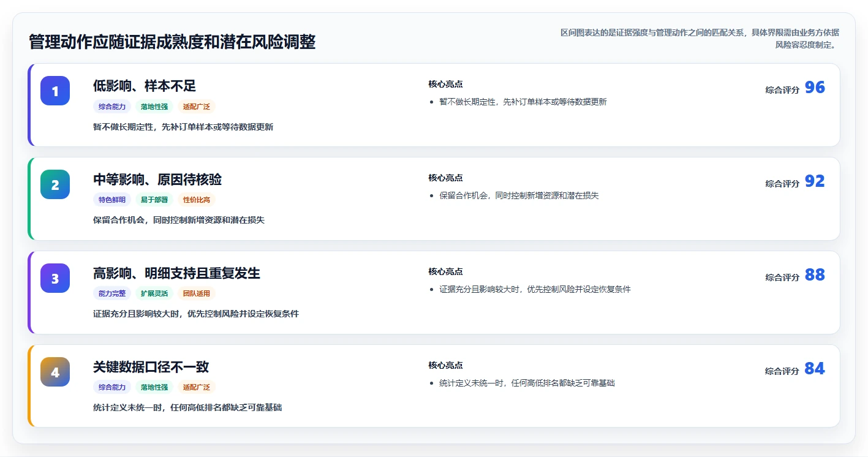The width and height of the screenshot is (868, 457).
Task: Click the bold 证据充分且影响较大时 description below the tags
Action: point(196,314)
